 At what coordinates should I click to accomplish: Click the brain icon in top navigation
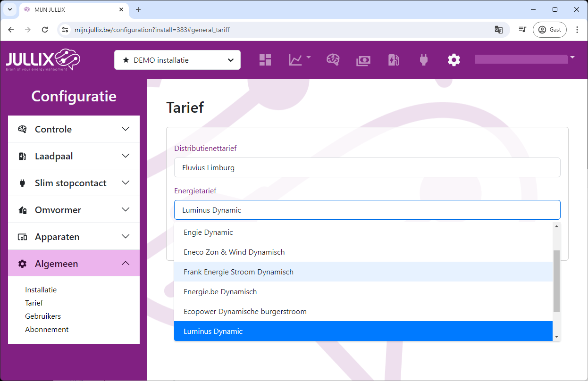[x=333, y=60]
